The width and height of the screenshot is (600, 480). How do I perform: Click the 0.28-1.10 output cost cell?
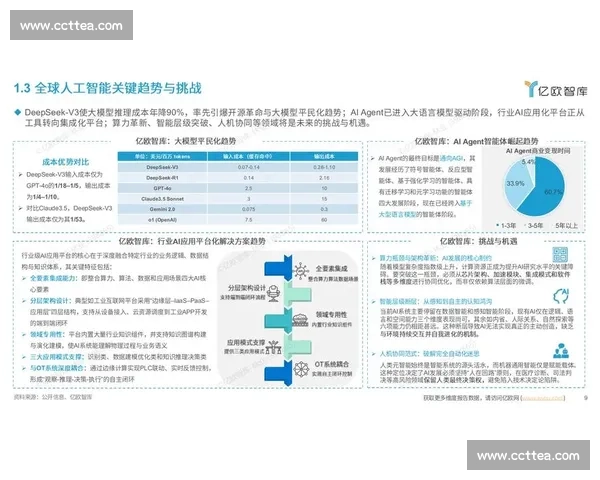[324, 167]
